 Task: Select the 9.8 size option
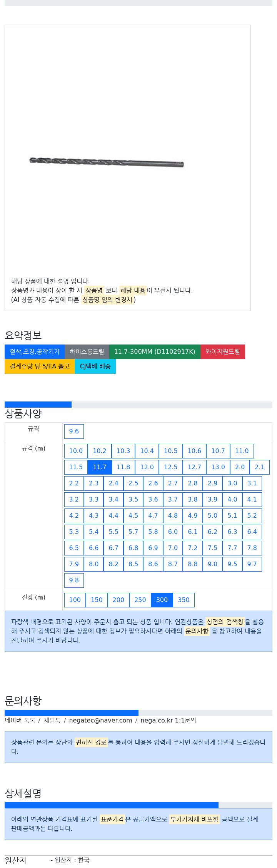pyautogui.click(x=74, y=580)
